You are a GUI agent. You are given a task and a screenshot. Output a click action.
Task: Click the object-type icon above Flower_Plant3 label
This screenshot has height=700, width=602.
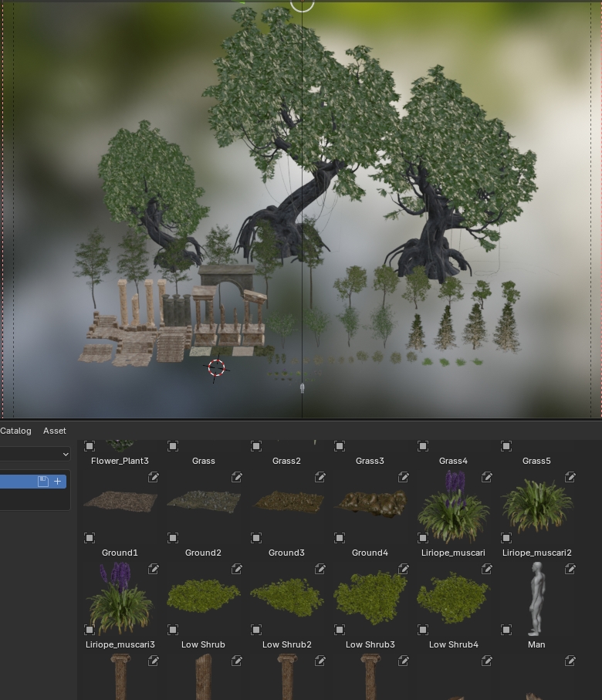click(x=90, y=445)
